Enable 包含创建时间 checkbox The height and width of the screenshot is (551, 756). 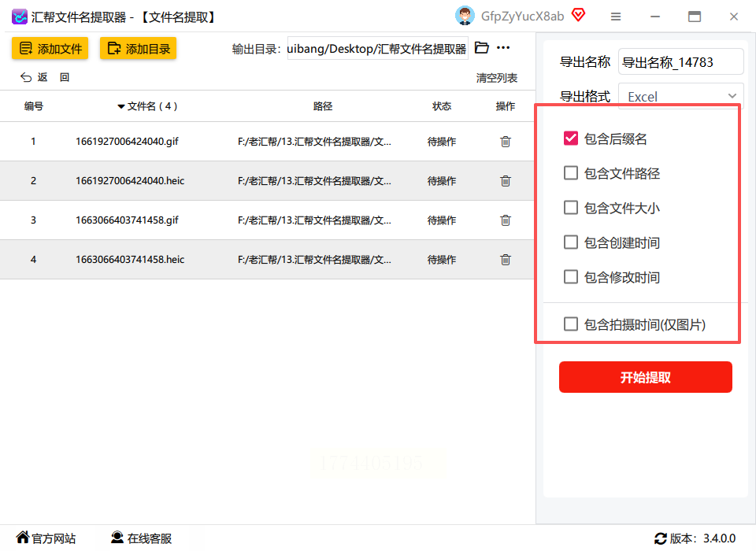pyautogui.click(x=571, y=242)
